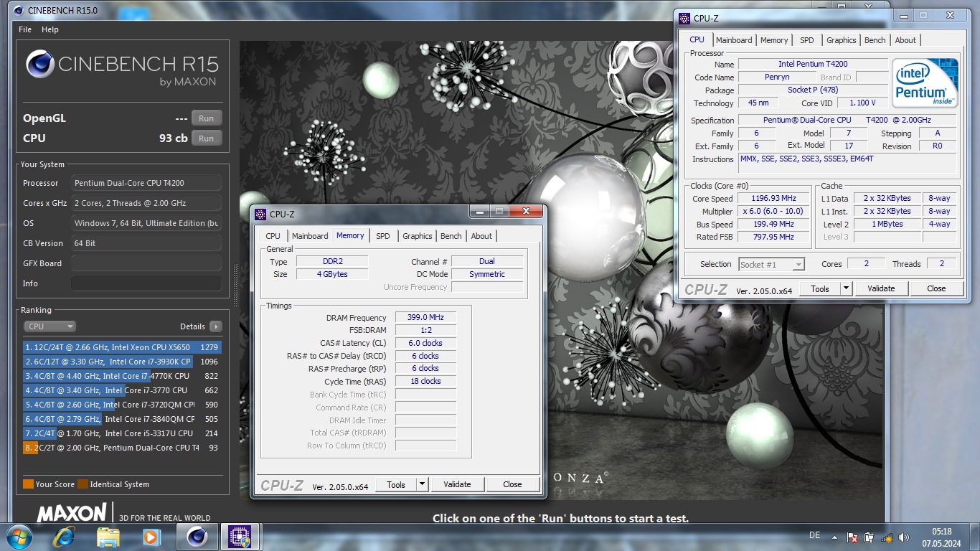
Task: Select the i7-4770K ranking row
Action: pyautogui.click(x=122, y=376)
